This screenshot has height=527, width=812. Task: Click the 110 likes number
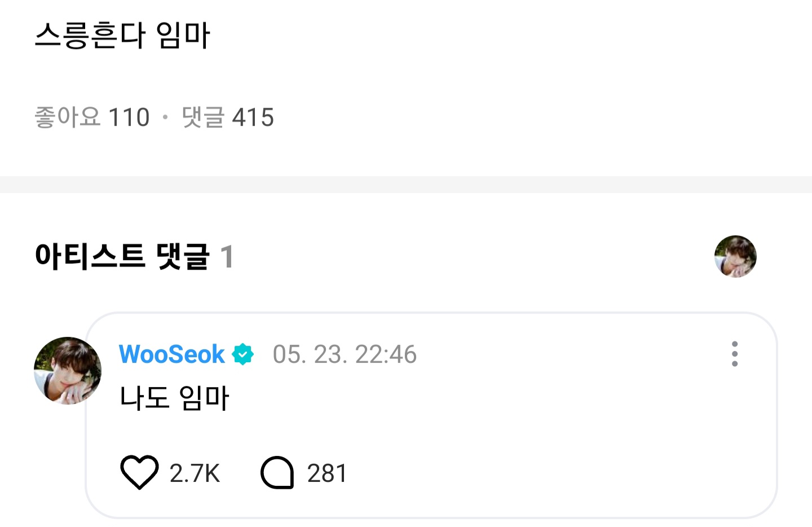click(129, 117)
